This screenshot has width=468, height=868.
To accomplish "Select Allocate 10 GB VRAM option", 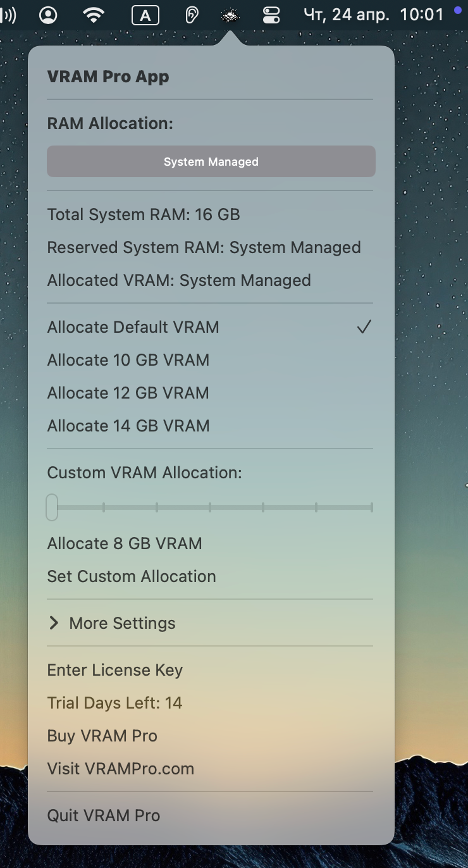I will [x=210, y=360].
